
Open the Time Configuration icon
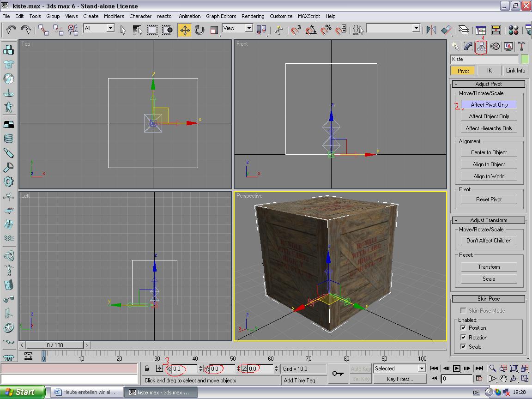point(479,379)
